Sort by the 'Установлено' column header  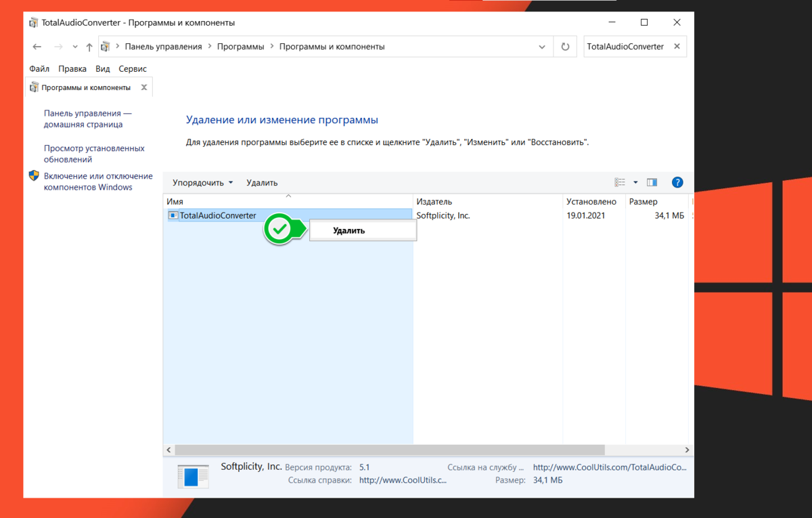(594, 202)
